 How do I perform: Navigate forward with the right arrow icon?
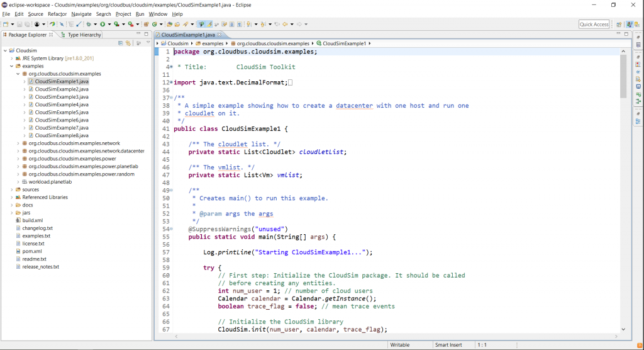(x=299, y=25)
